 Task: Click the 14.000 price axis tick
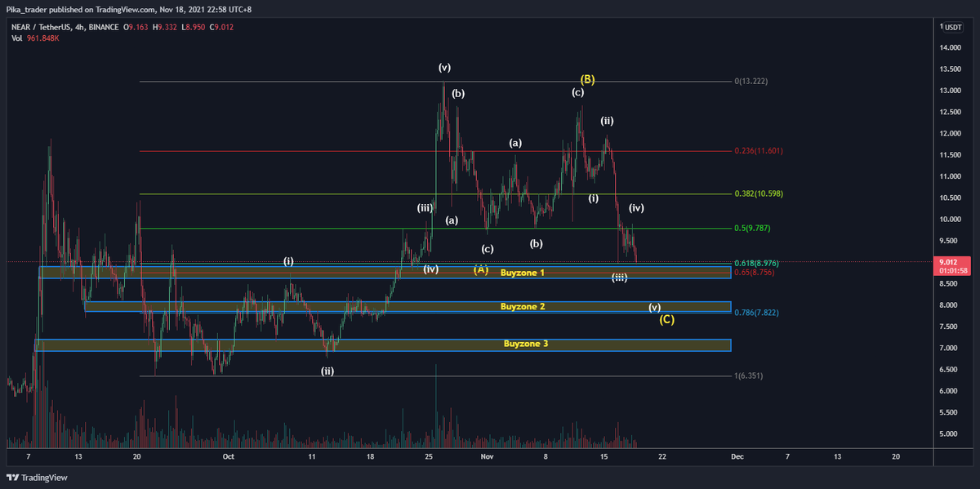(x=951, y=48)
